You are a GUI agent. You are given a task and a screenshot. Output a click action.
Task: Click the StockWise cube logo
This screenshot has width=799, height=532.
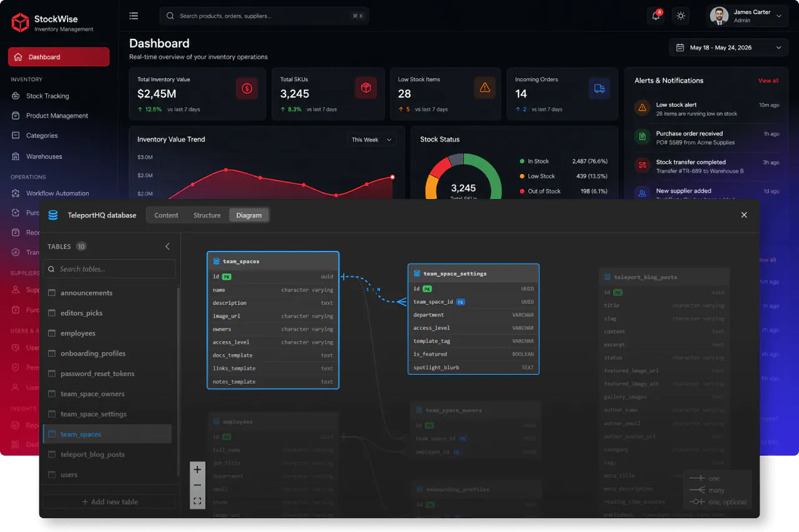click(x=20, y=23)
